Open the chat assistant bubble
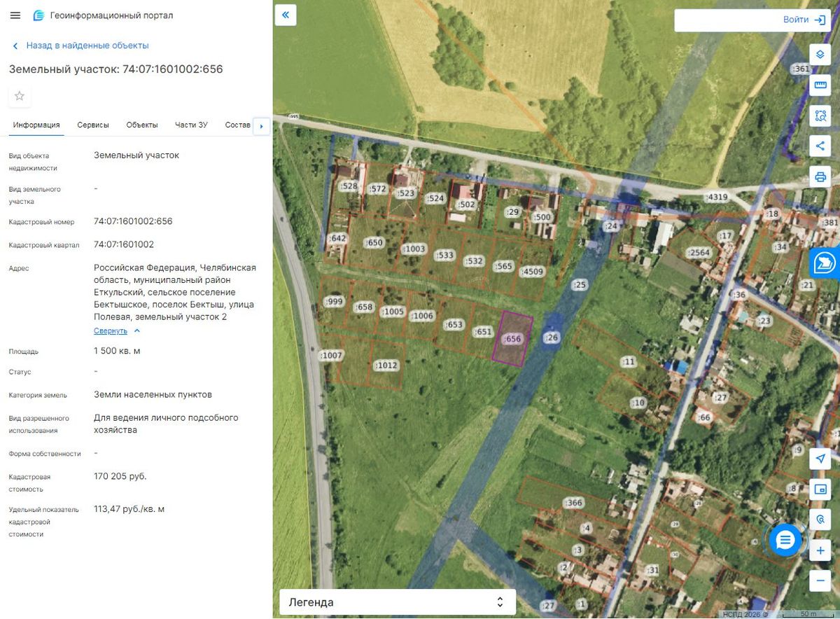 click(785, 540)
